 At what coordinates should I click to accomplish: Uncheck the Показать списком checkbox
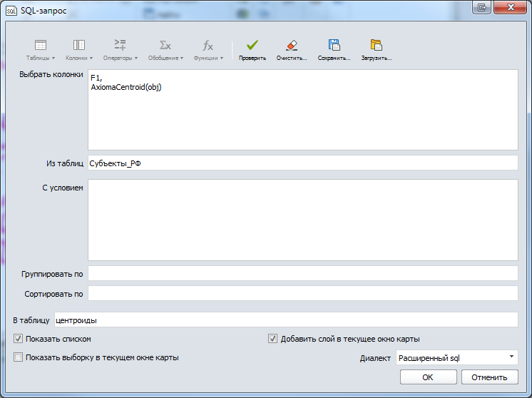coord(18,339)
